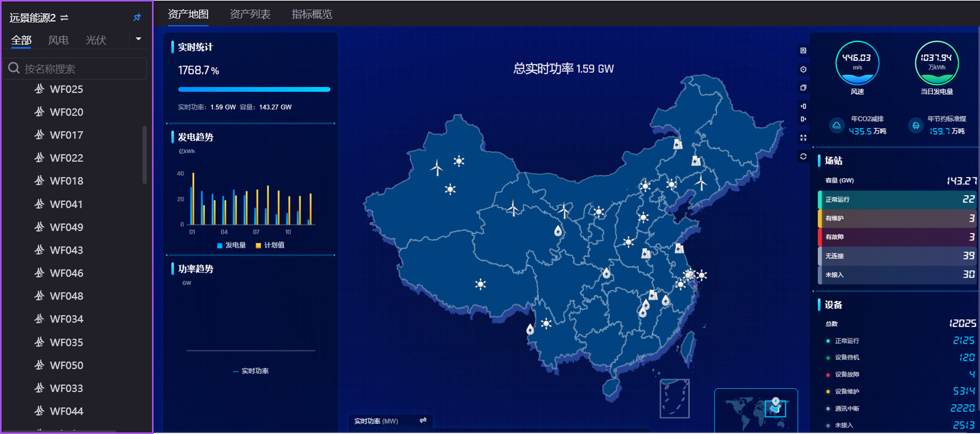Toggle 实时功率 legend in power trend chart
Viewport: 980px width, 434px height.
(x=251, y=371)
